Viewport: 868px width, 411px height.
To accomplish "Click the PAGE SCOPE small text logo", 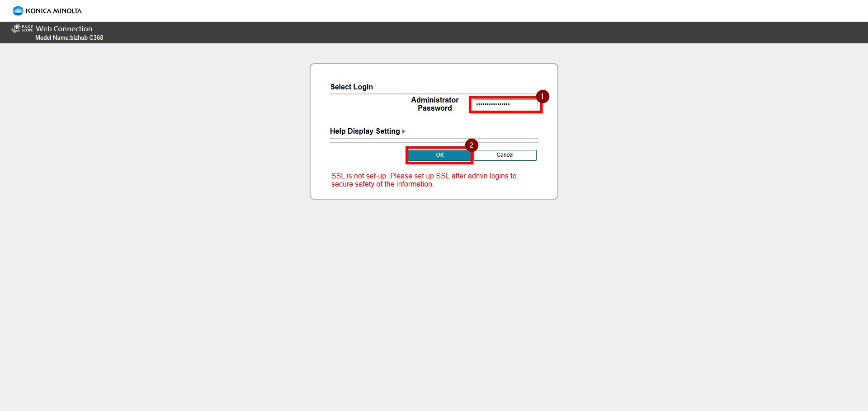I will point(27,28).
